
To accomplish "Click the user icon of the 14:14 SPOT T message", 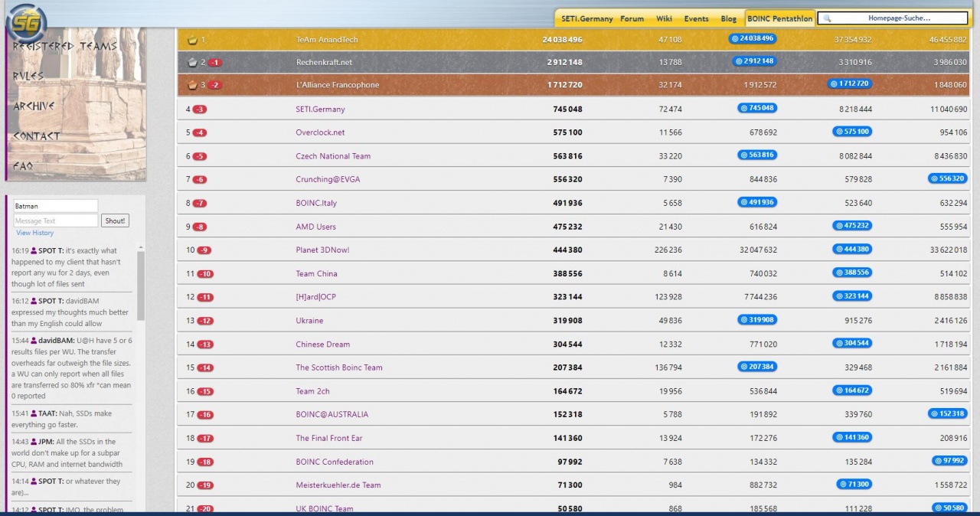I will point(34,482).
